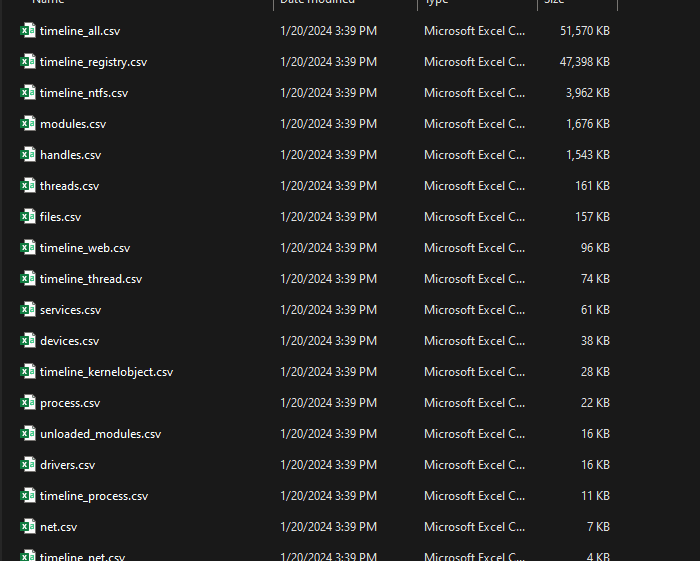Click the 1,543 KB size value
The width and height of the screenshot is (700, 561).
pos(588,155)
